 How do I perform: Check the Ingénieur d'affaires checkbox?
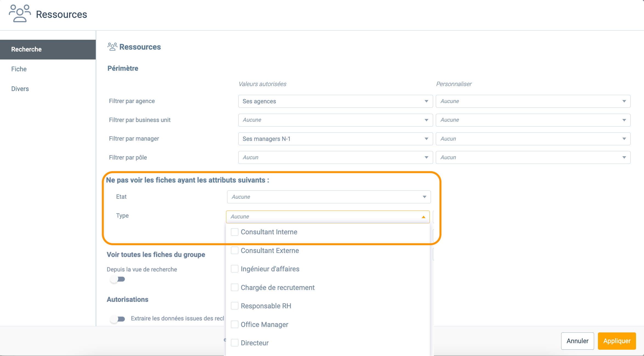pos(235,269)
